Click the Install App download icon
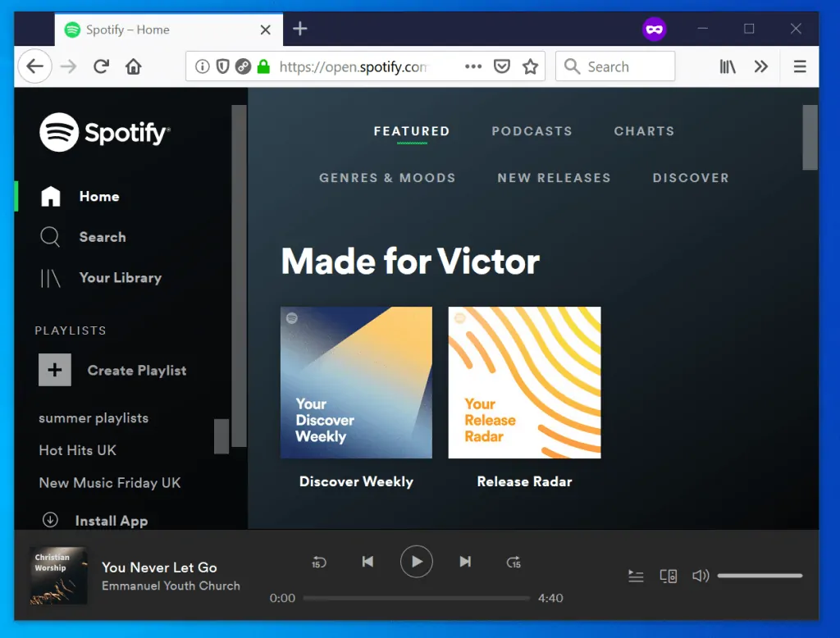840x638 pixels. pos(51,520)
